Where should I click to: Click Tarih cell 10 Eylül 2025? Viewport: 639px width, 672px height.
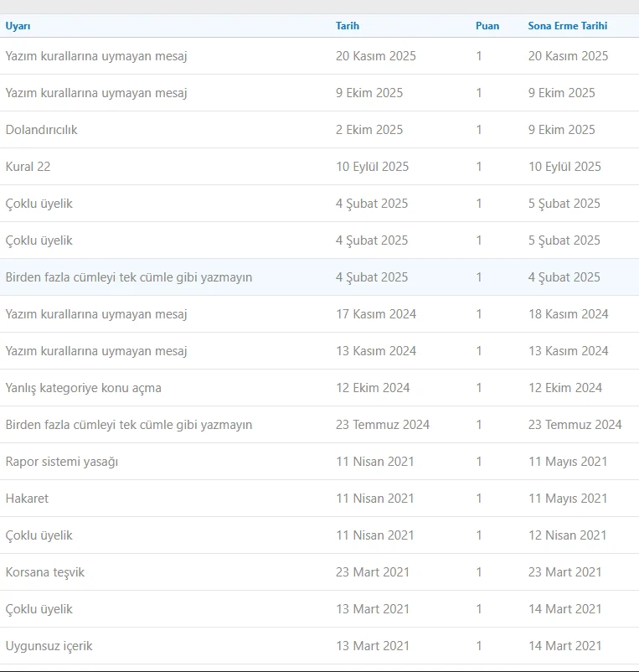(x=372, y=166)
